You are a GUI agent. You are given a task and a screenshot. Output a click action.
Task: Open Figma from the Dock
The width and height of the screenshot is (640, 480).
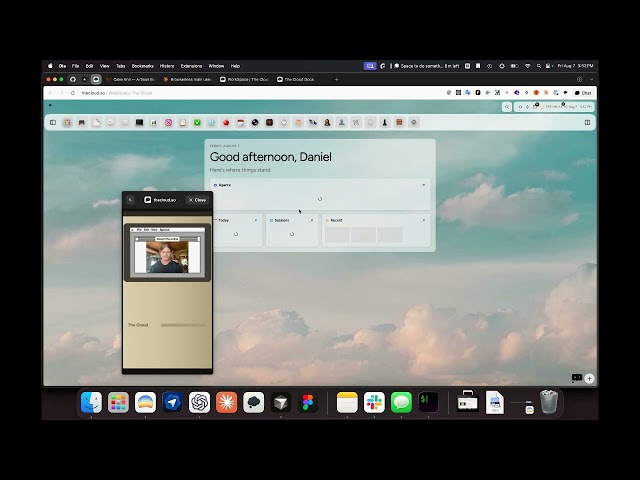click(x=308, y=402)
